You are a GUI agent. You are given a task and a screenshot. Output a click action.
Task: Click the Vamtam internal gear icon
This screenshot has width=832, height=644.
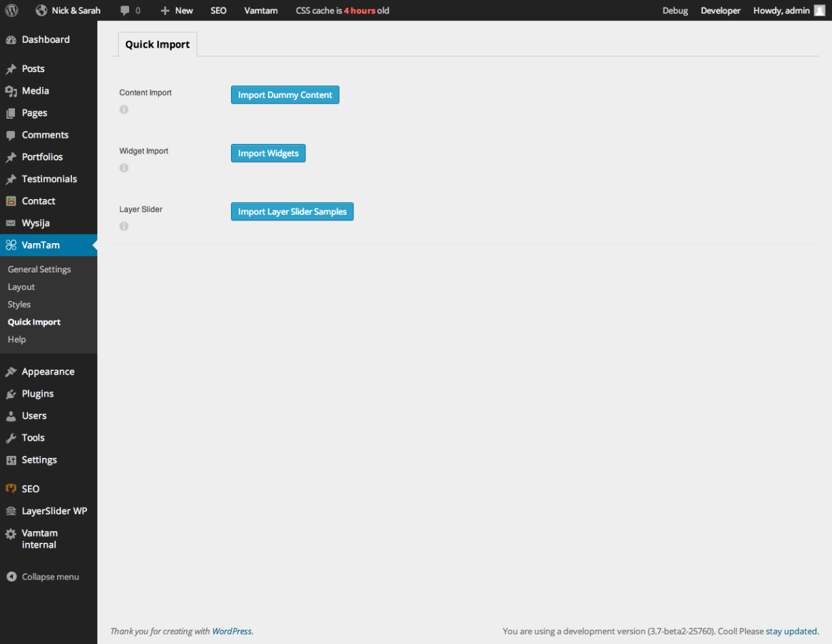[11, 534]
